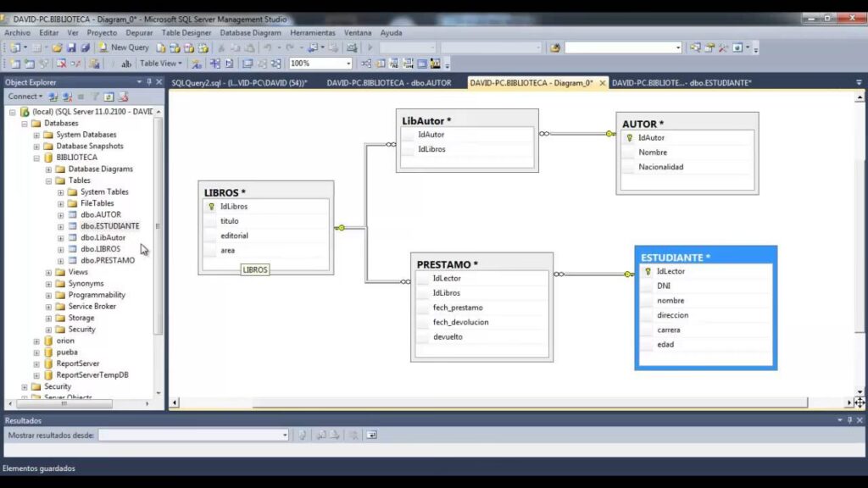Click the Open File folder icon
This screenshot has width=868, height=488.
pyautogui.click(x=58, y=47)
